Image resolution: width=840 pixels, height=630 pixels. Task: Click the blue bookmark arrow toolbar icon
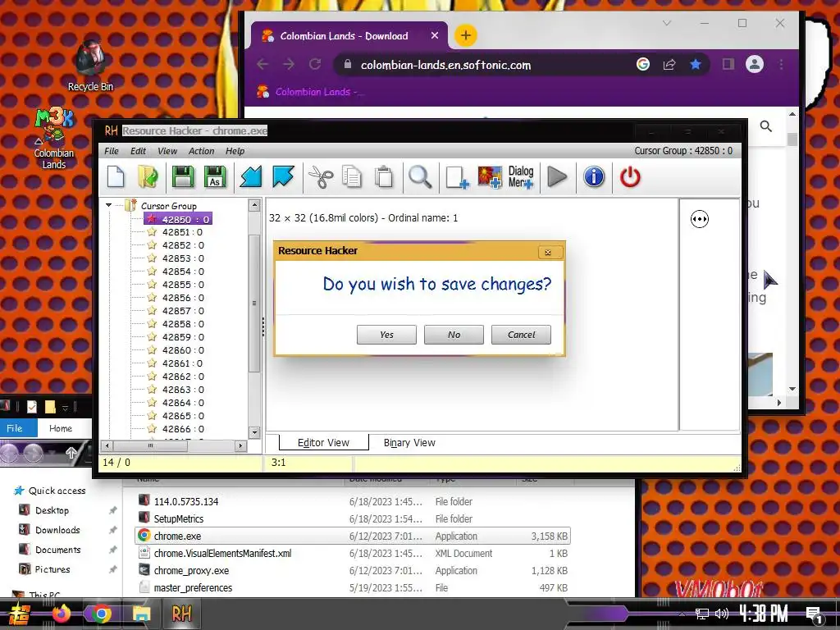pyautogui.click(x=283, y=177)
